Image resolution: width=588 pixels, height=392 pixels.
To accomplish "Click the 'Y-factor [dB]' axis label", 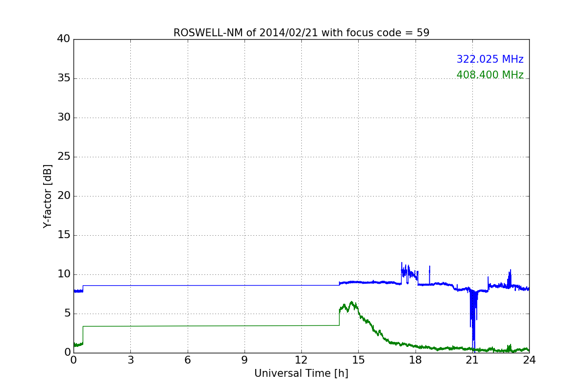I will (48, 196).
